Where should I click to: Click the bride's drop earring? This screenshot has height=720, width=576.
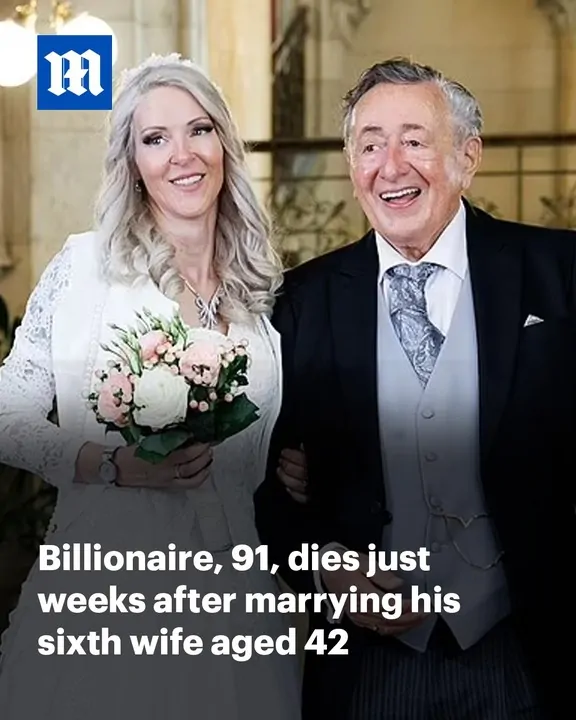tap(138, 186)
